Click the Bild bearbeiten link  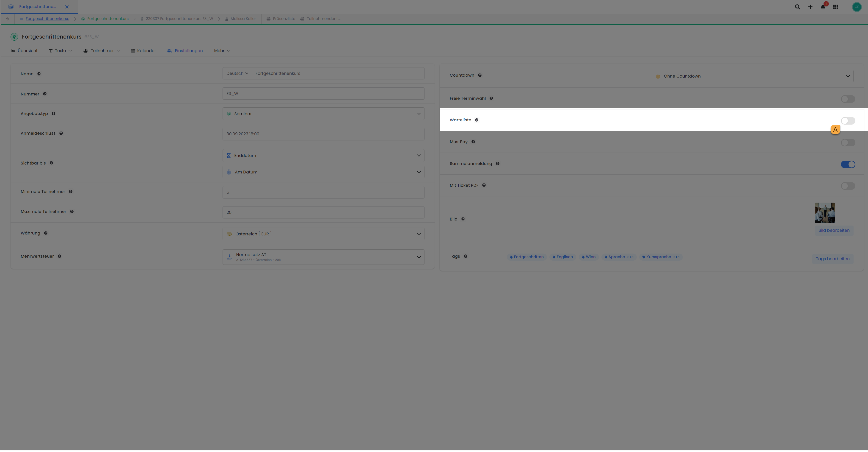pyautogui.click(x=834, y=230)
